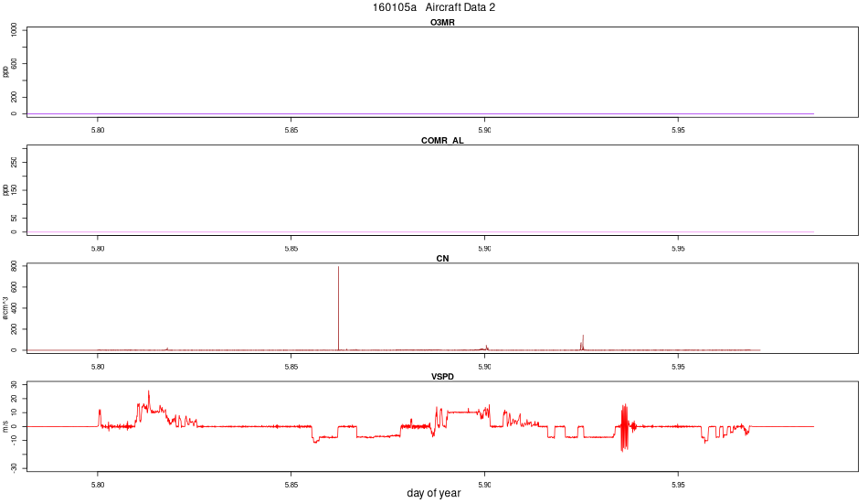
Task: Click the small CN bump at 5.90
Action: click(487, 348)
